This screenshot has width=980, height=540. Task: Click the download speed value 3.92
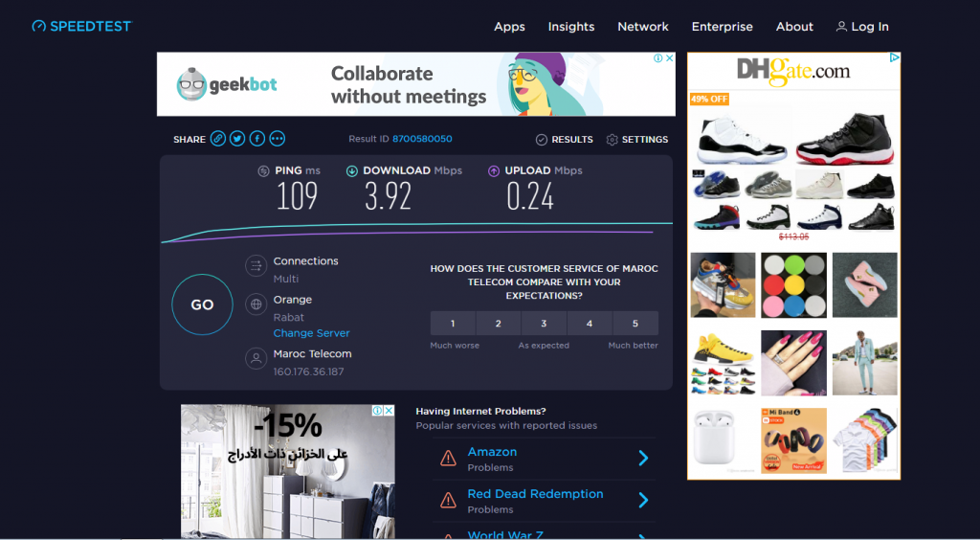[389, 196]
